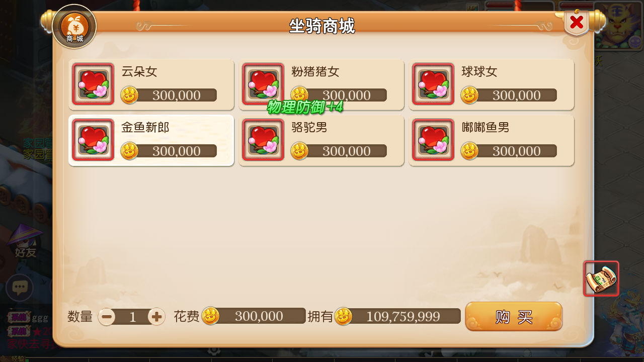This screenshot has width=644, height=362.
Task: Increase quantity with the plus button
Action: point(156,317)
